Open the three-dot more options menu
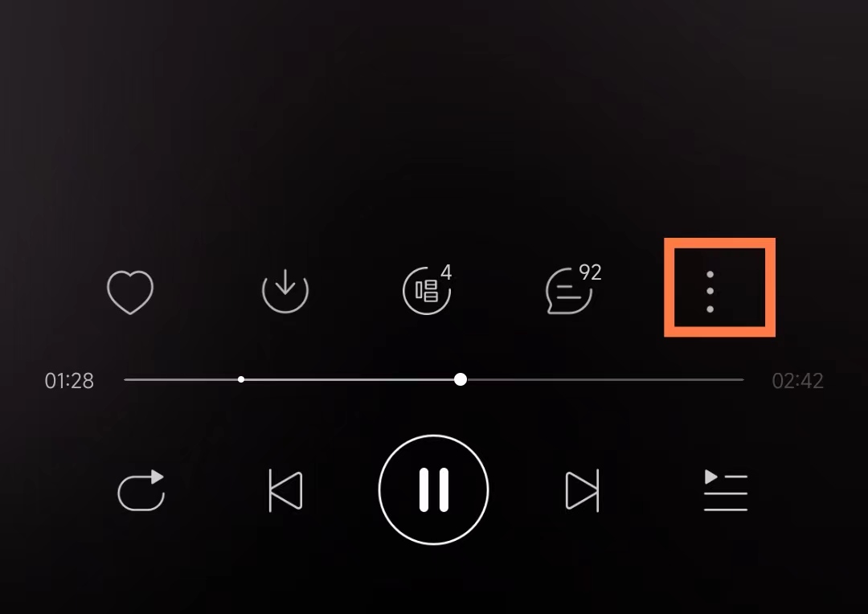This screenshot has height=614, width=868. coord(710,291)
